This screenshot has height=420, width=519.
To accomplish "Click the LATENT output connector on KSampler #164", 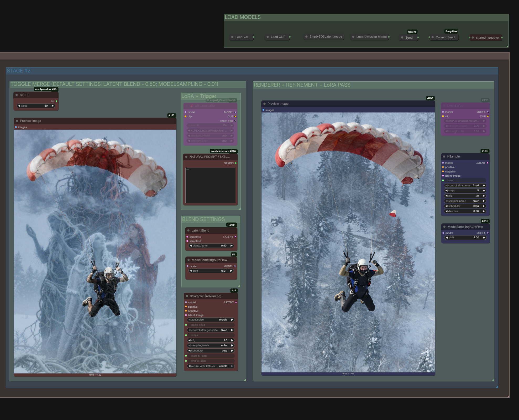I will point(487,163).
